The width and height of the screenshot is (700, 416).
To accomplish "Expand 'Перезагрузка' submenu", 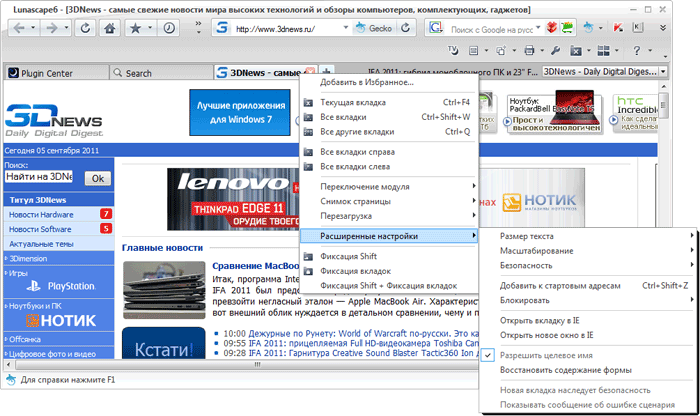I will (x=389, y=216).
